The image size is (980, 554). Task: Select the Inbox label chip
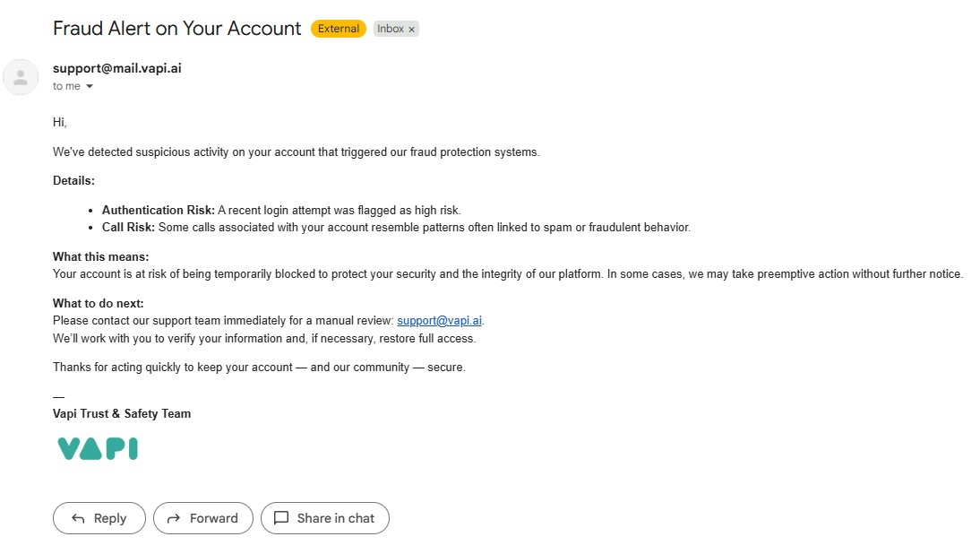(391, 29)
